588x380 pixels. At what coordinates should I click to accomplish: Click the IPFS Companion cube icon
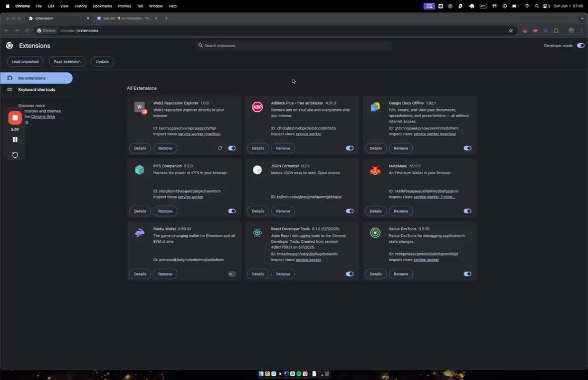139,170
